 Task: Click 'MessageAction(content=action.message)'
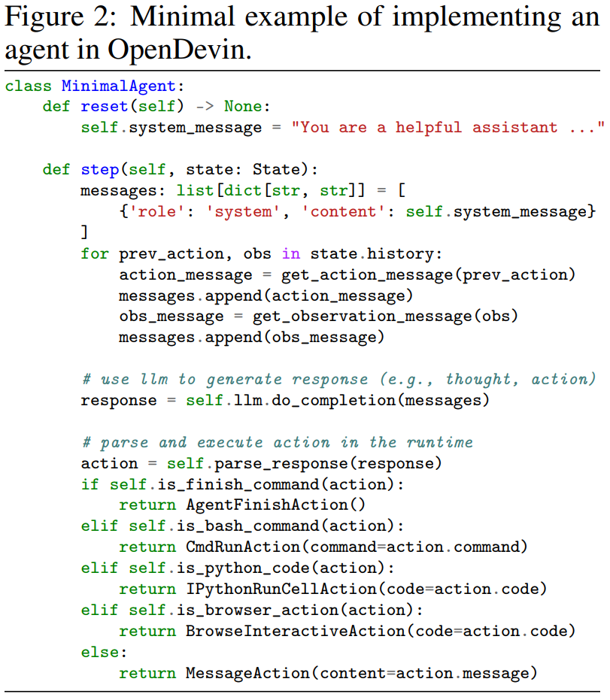(362, 673)
